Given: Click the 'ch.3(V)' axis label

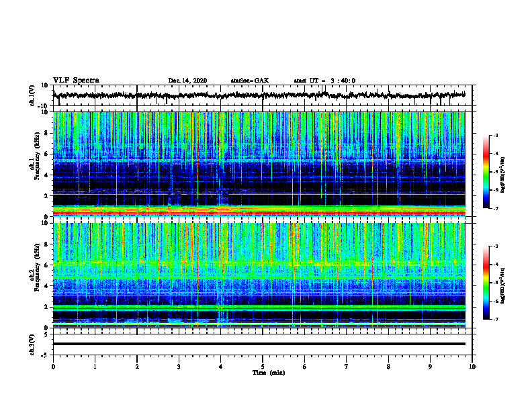Looking at the screenshot, I should [32, 345].
